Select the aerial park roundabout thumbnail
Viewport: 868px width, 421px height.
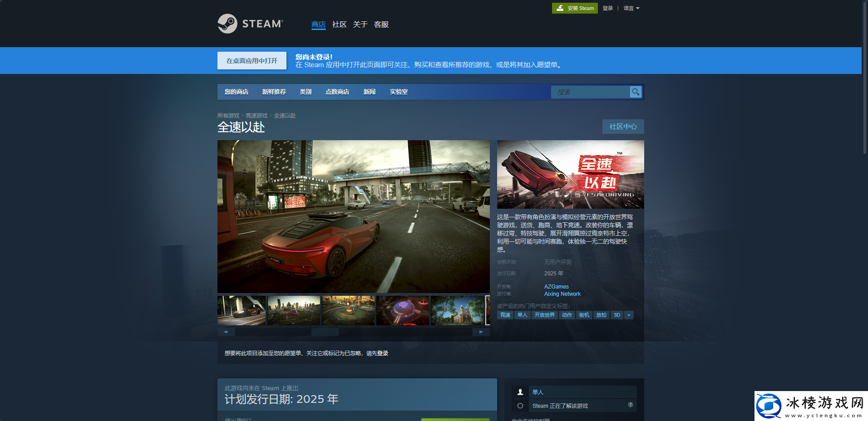348,311
